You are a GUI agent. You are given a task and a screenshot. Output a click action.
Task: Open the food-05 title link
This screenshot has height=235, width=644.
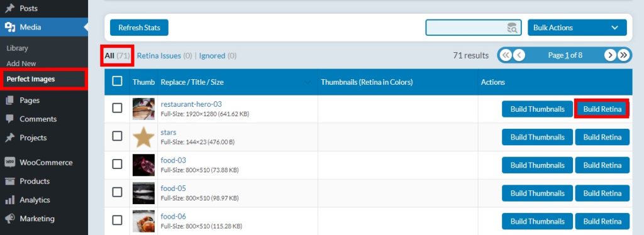(x=174, y=189)
